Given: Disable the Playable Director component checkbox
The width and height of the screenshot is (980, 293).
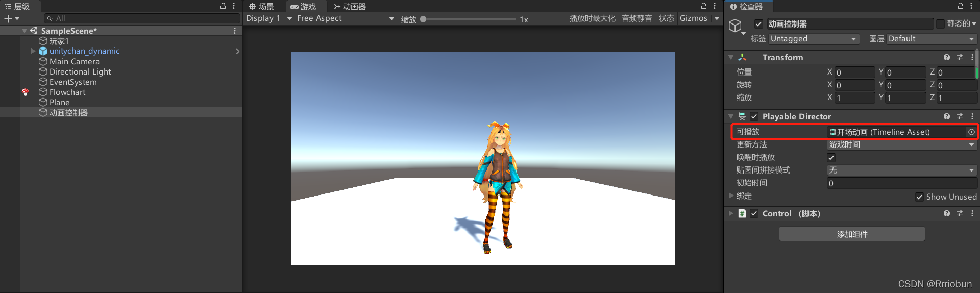Looking at the screenshot, I should [754, 116].
